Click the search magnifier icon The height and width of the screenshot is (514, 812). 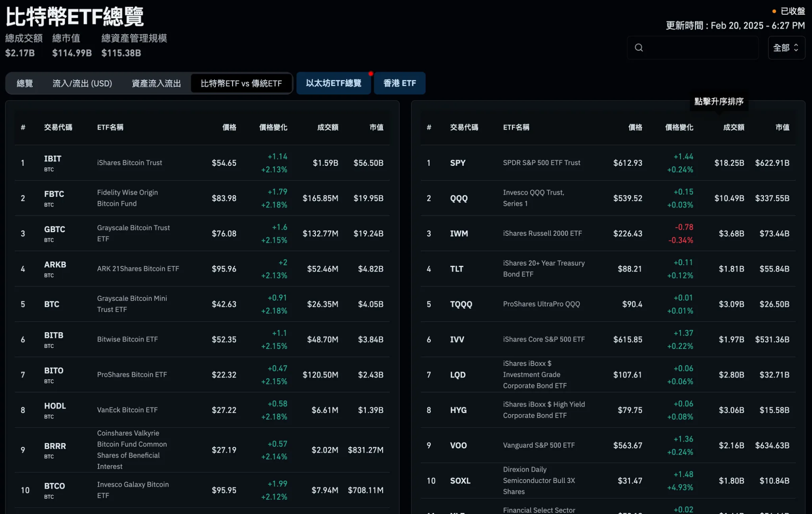tap(639, 48)
